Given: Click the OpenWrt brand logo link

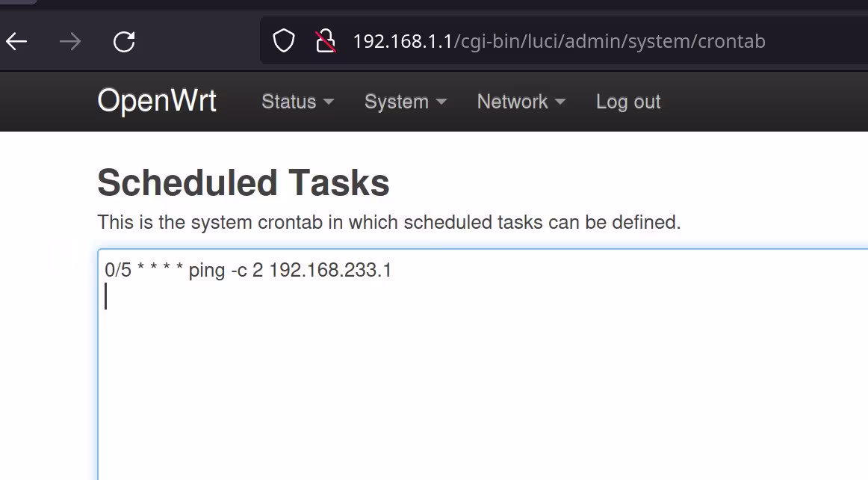Looking at the screenshot, I should 157,101.
